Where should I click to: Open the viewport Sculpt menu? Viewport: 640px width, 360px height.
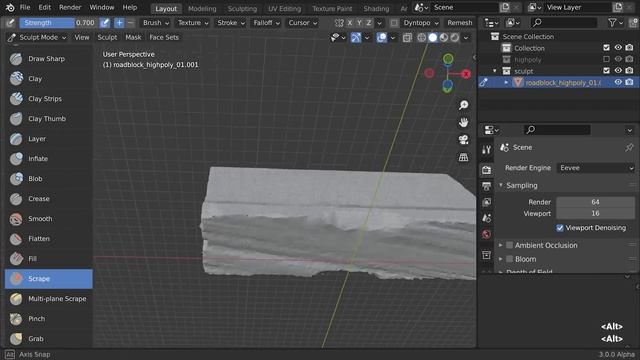[107, 38]
